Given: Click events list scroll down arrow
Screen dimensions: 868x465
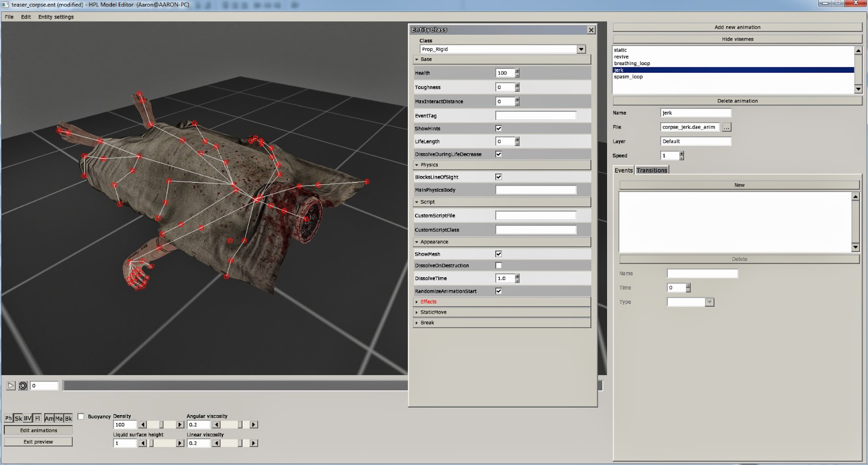Looking at the screenshot, I should 856,247.
